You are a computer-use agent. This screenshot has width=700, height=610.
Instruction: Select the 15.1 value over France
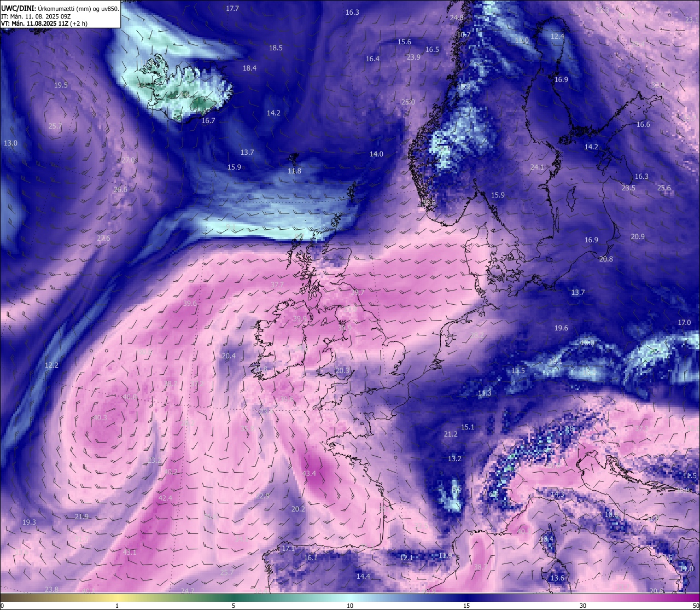point(468,427)
